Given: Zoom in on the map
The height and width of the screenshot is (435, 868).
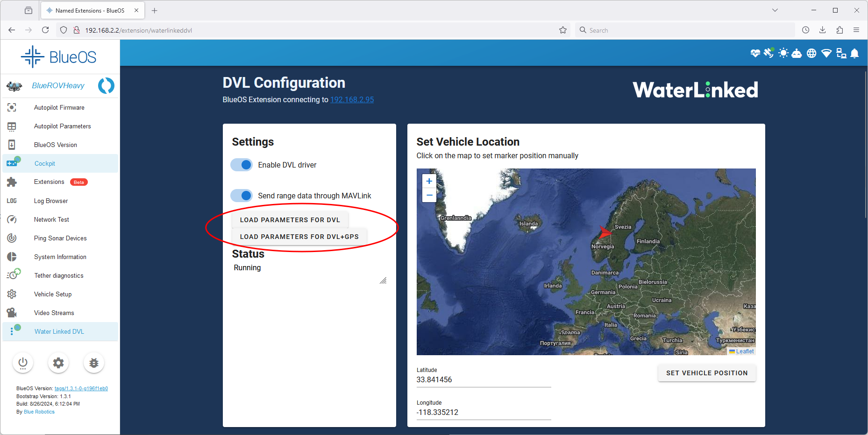Looking at the screenshot, I should [x=429, y=181].
